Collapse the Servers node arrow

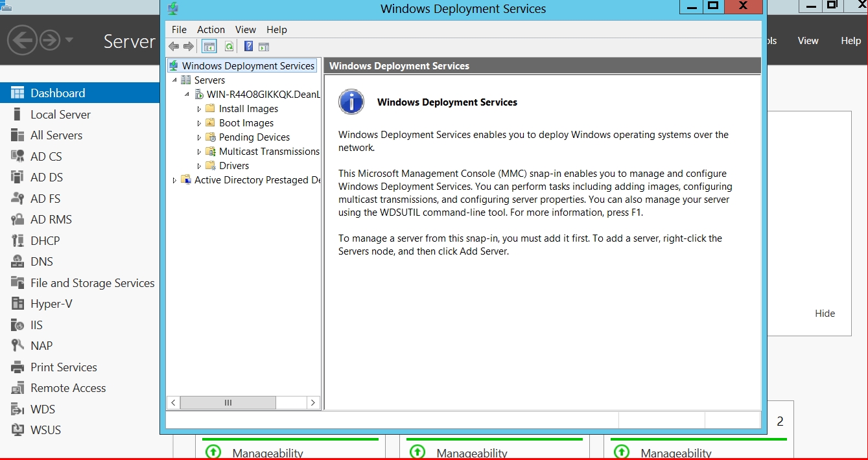click(x=174, y=80)
